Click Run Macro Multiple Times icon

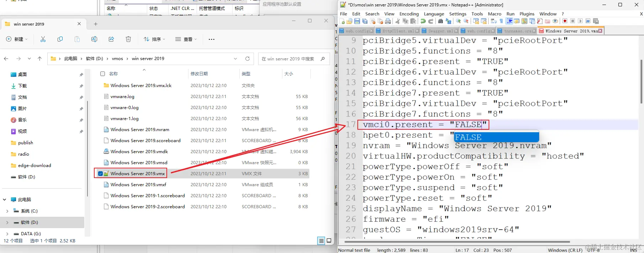pos(588,21)
